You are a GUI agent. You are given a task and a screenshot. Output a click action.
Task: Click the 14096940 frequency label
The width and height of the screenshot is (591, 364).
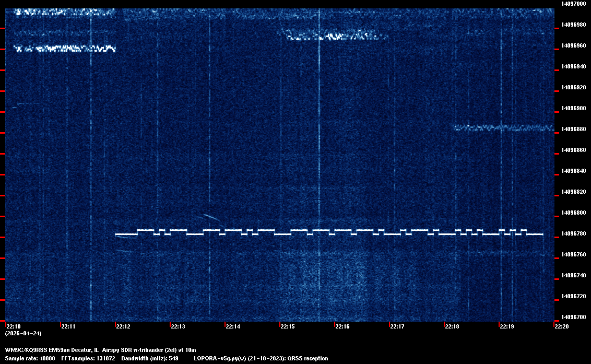pyautogui.click(x=573, y=66)
